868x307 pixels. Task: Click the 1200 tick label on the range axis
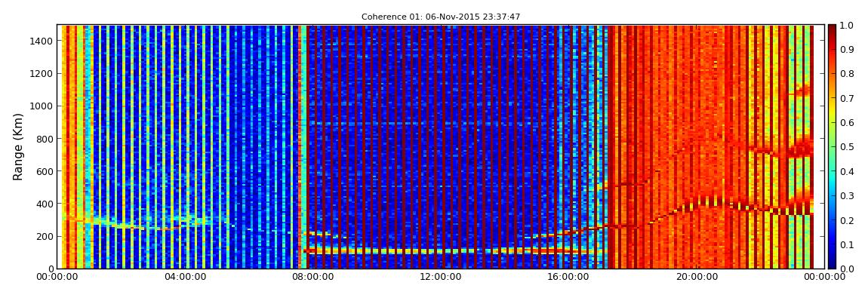coord(42,74)
